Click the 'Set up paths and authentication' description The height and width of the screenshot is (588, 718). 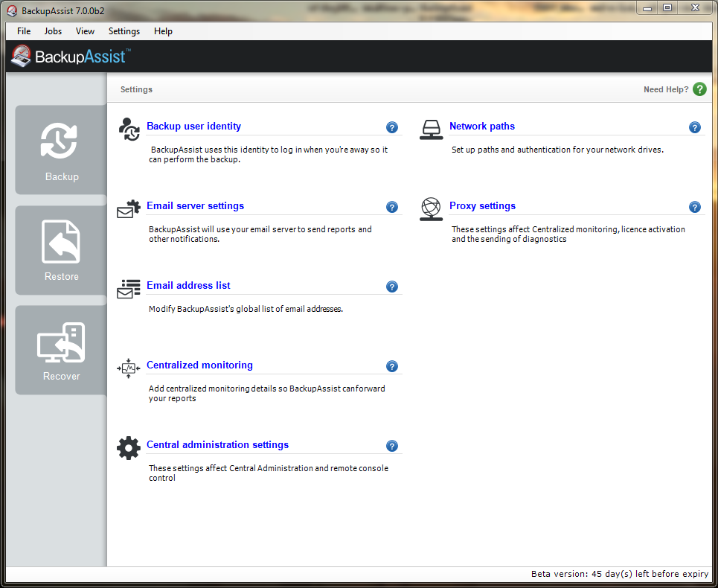(x=558, y=150)
